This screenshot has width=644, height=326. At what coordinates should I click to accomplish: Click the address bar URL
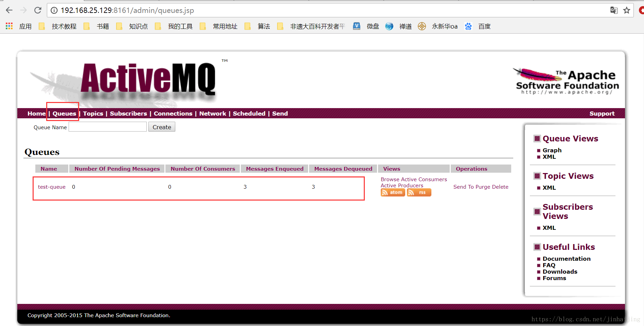pos(127,10)
